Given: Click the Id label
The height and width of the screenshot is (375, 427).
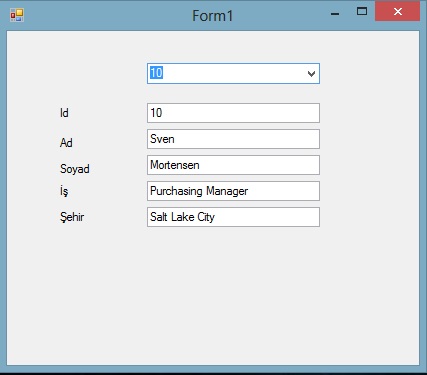Looking at the screenshot, I should click(x=64, y=113).
